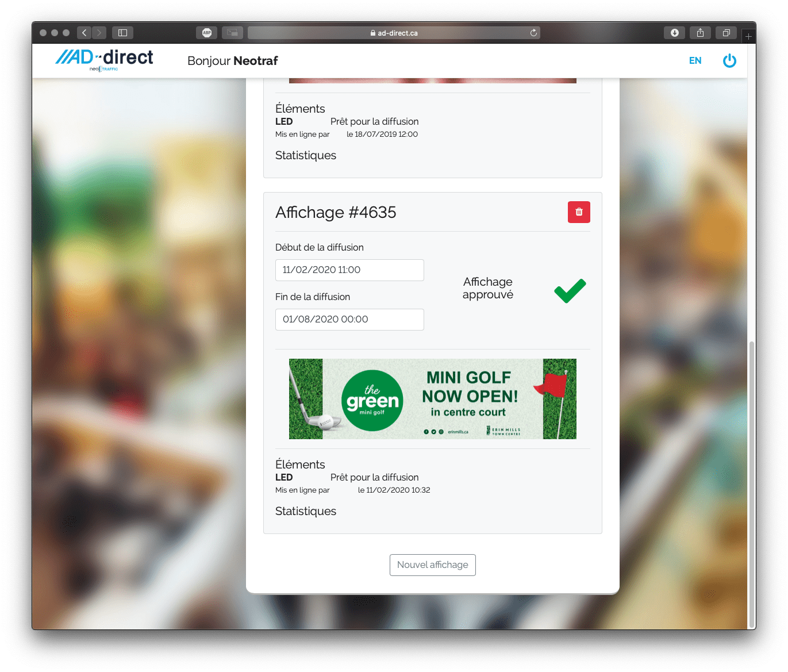Edit the Début de la diffusion date field
The height and width of the screenshot is (672, 788).
click(349, 270)
